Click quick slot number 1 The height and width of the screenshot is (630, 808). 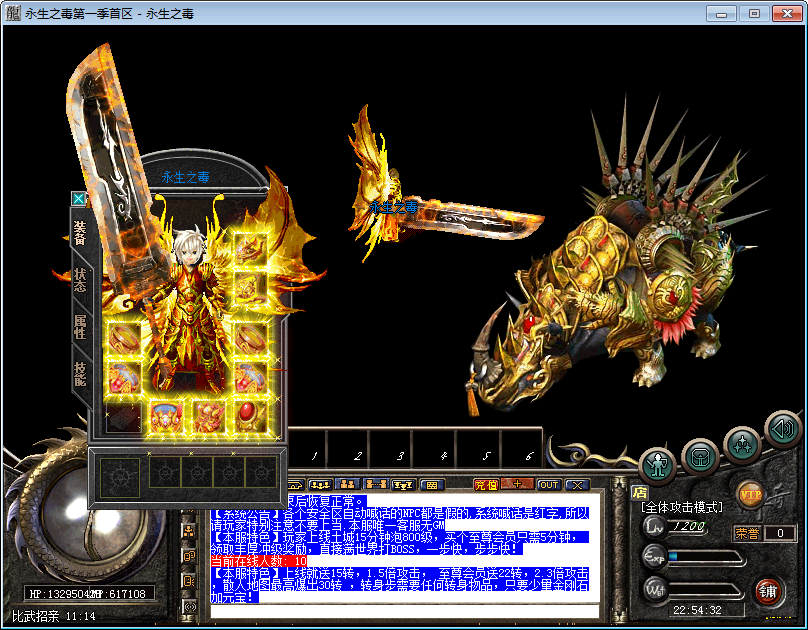pos(306,449)
